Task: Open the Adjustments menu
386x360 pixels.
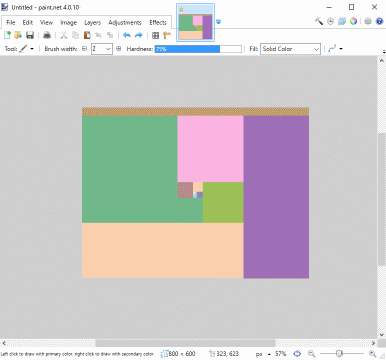Action: 125,23
